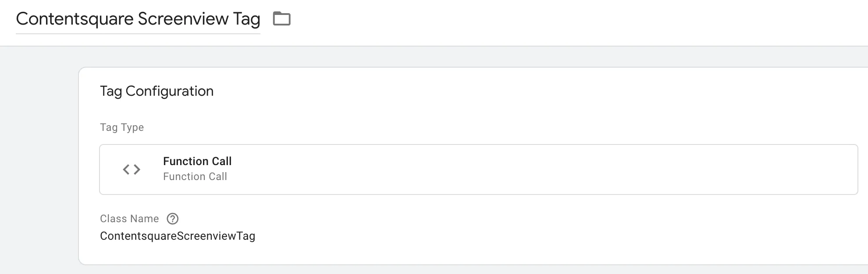Click the bold Function Call title
The image size is (868, 274).
(x=197, y=161)
